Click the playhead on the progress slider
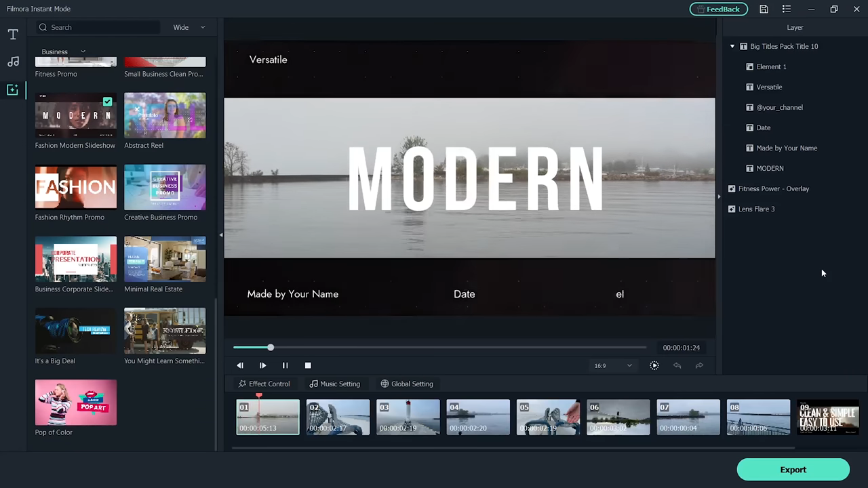The height and width of the screenshot is (488, 868). coord(271,347)
